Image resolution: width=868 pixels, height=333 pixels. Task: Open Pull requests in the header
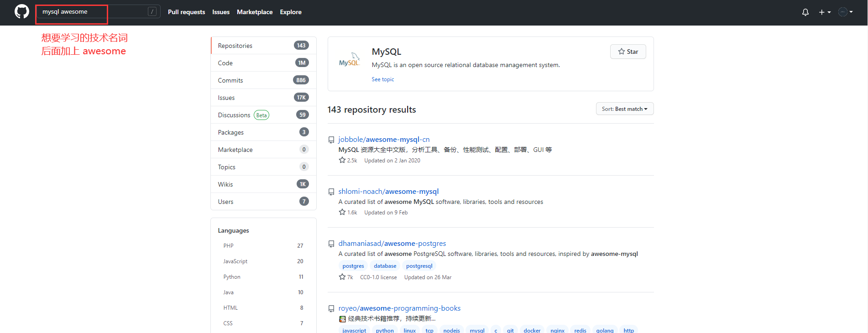click(x=186, y=12)
